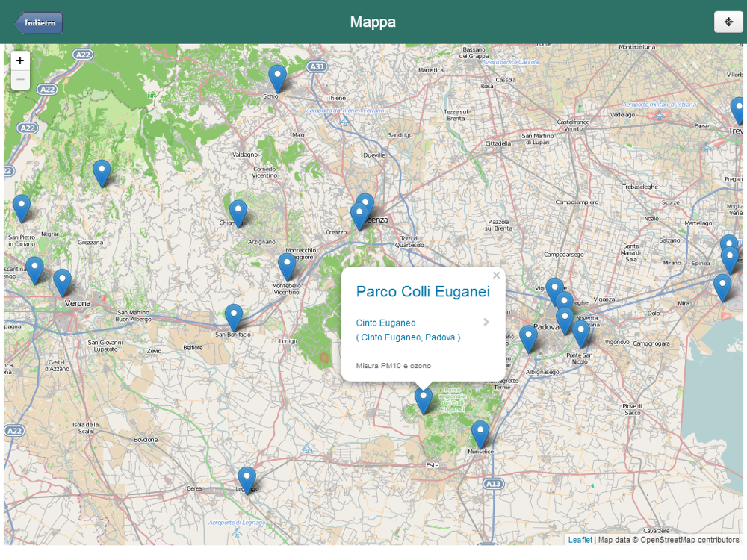
Task: Select the marker below the popup tip
Action: point(423,400)
